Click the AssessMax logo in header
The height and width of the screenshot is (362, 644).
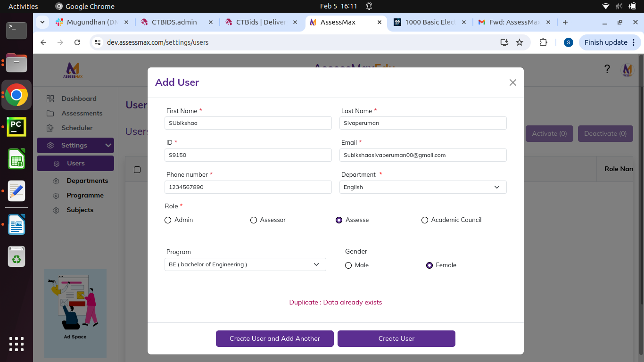point(73,70)
